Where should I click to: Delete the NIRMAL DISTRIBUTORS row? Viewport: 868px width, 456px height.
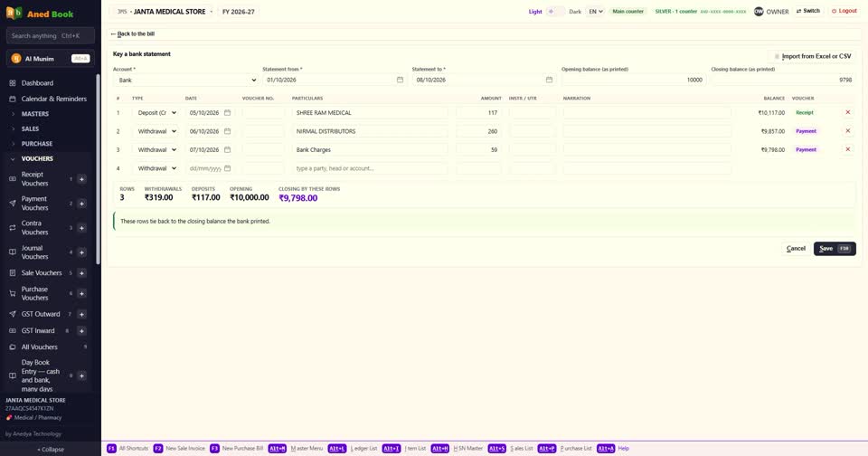pos(847,131)
